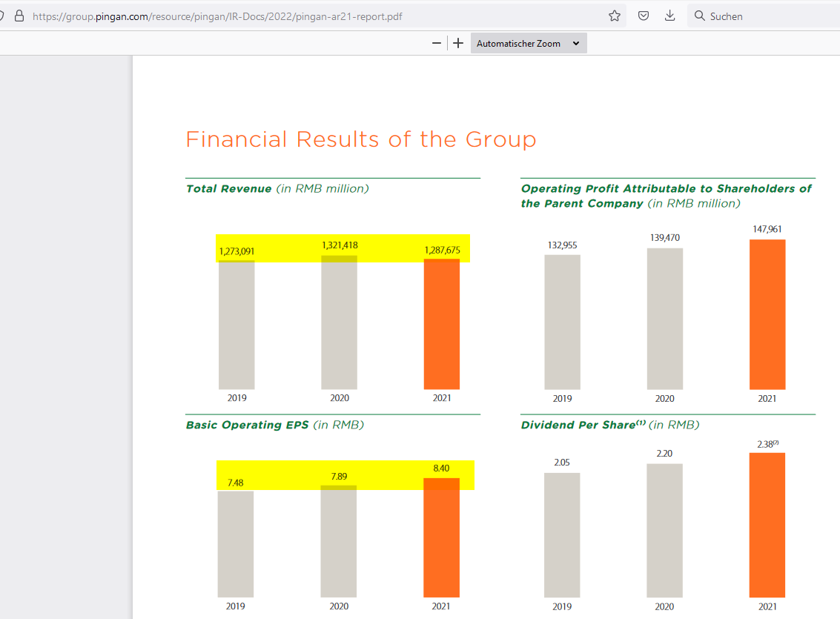Zoom in on the PDF with plus
The width and height of the screenshot is (840, 619).
pos(458,43)
